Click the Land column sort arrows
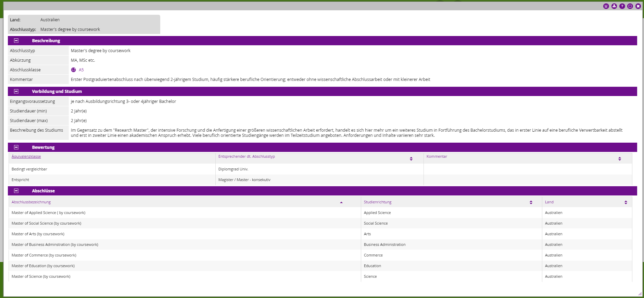 (626, 202)
